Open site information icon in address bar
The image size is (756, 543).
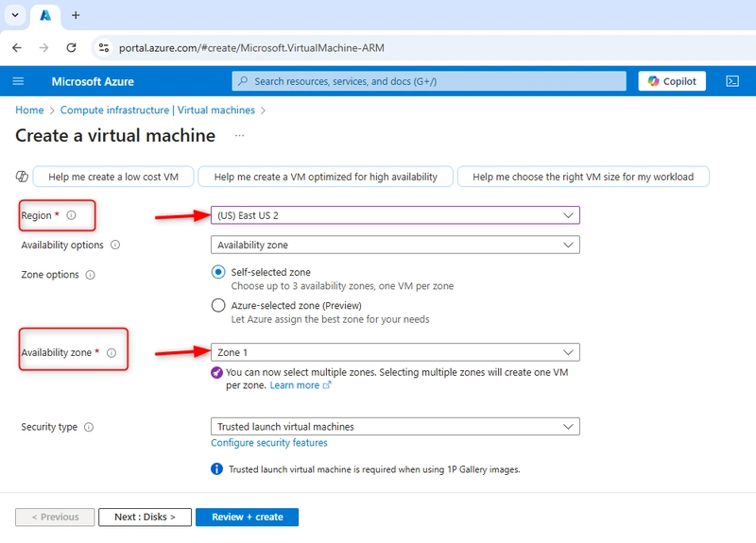(104, 48)
